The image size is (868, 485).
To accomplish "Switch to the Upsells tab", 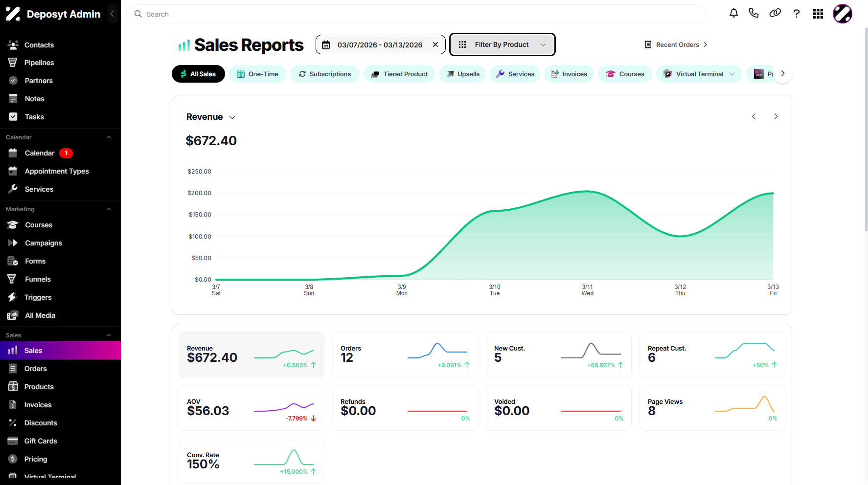I will (x=462, y=74).
